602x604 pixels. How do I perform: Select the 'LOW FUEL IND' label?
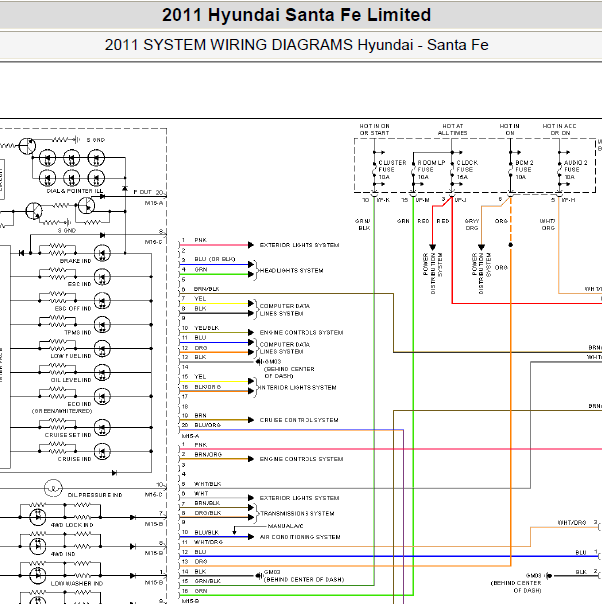[70, 356]
